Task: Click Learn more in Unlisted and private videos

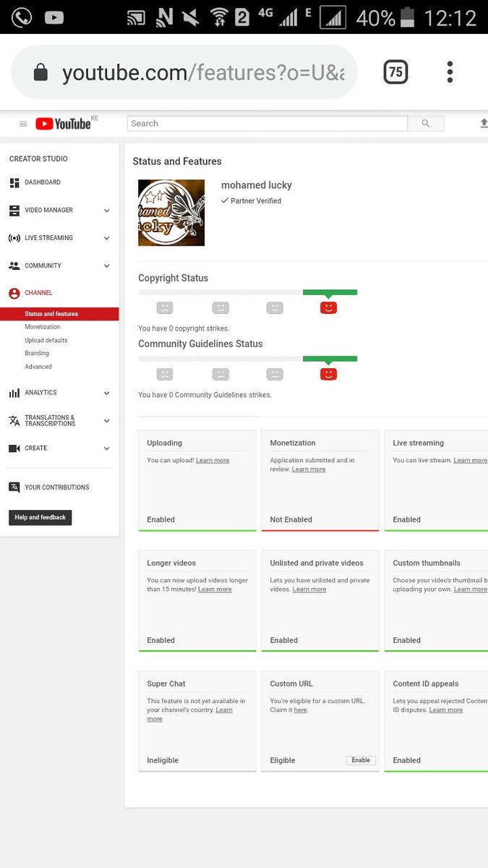Action: pyautogui.click(x=309, y=590)
